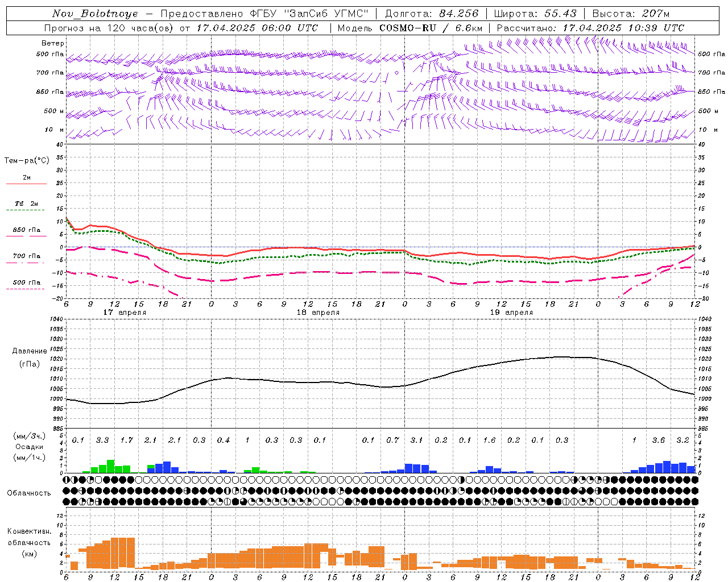Click the Широта: 55.43 header value
The height and width of the screenshot is (582, 728).
pos(535,14)
